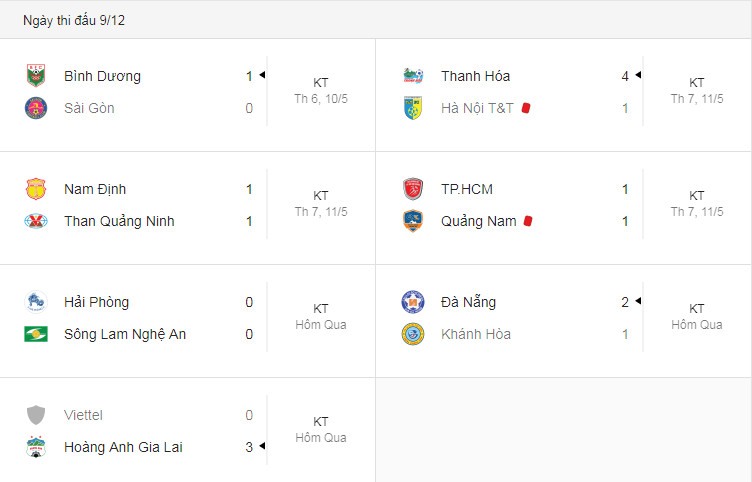Open the Quảng Nam club logo
Viewport: 752px width, 482px height.
(413, 221)
